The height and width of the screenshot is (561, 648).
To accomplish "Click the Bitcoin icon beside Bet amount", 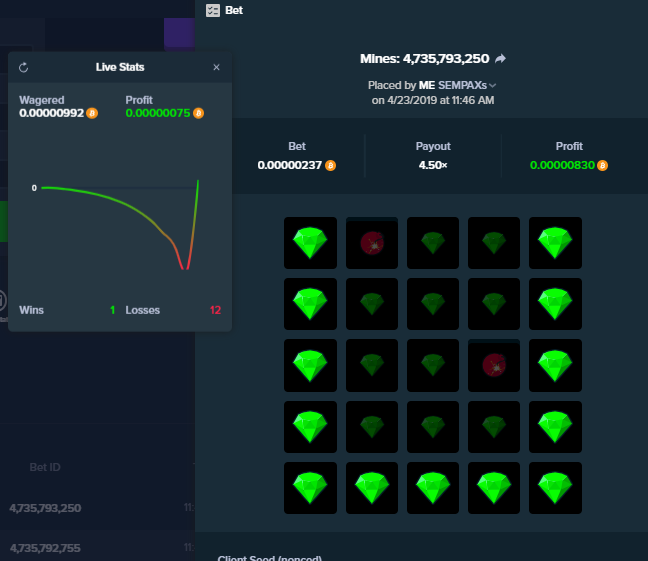I will pyautogui.click(x=330, y=165).
